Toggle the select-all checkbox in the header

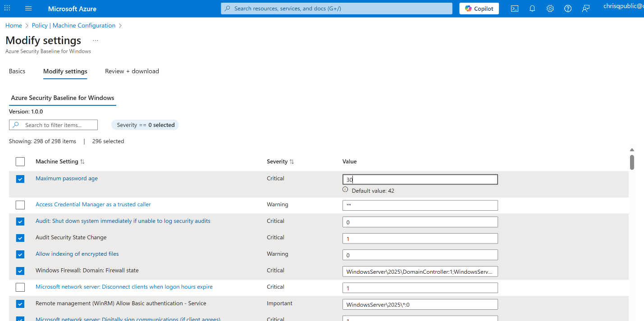(x=20, y=161)
